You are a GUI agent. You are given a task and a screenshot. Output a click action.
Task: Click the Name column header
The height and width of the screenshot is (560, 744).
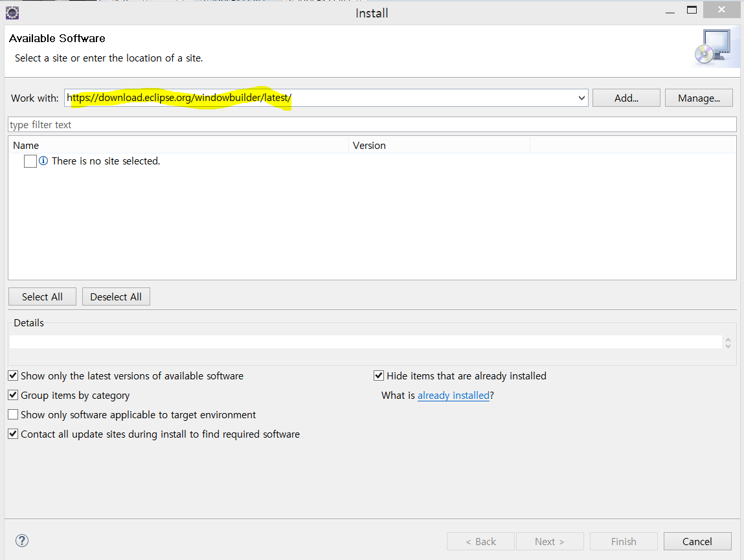(x=179, y=145)
